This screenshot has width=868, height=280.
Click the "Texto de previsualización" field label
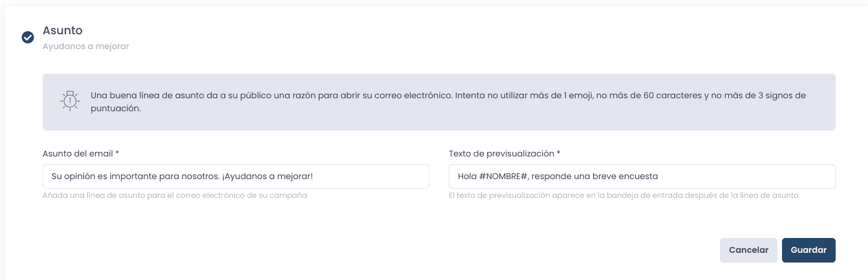tap(501, 154)
